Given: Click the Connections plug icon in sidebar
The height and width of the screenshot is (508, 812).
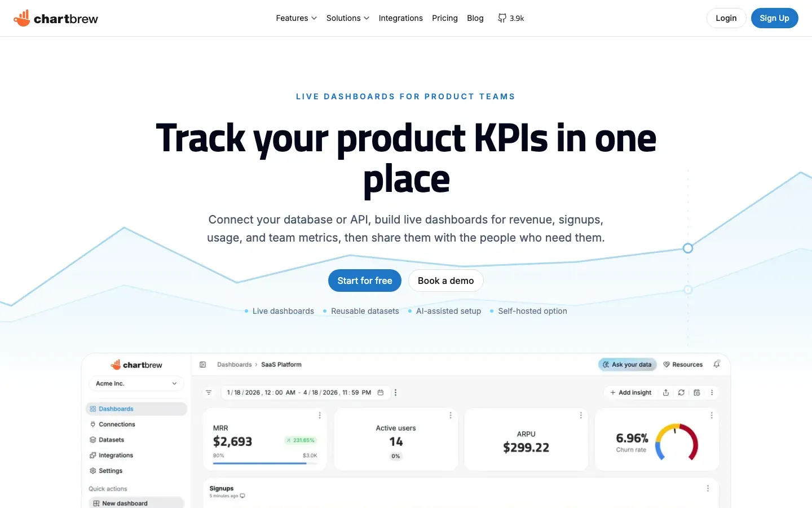Looking at the screenshot, I should coord(93,424).
